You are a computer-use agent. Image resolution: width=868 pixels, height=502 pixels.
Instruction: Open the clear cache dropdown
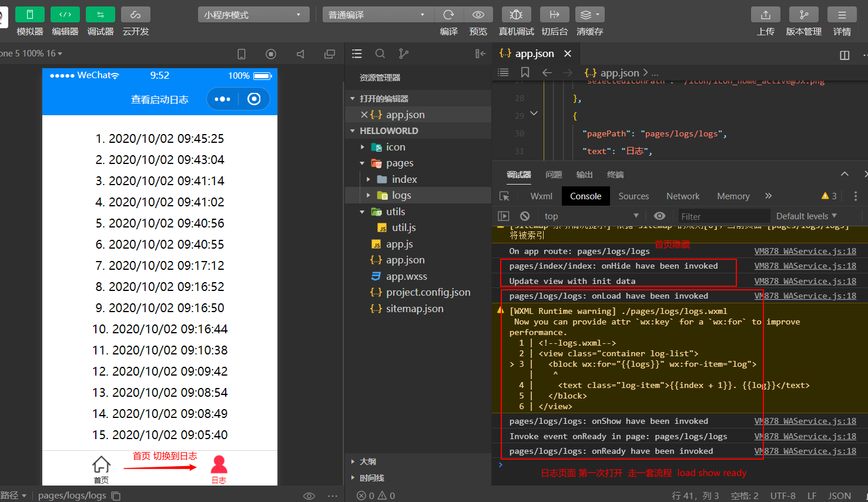[589, 15]
